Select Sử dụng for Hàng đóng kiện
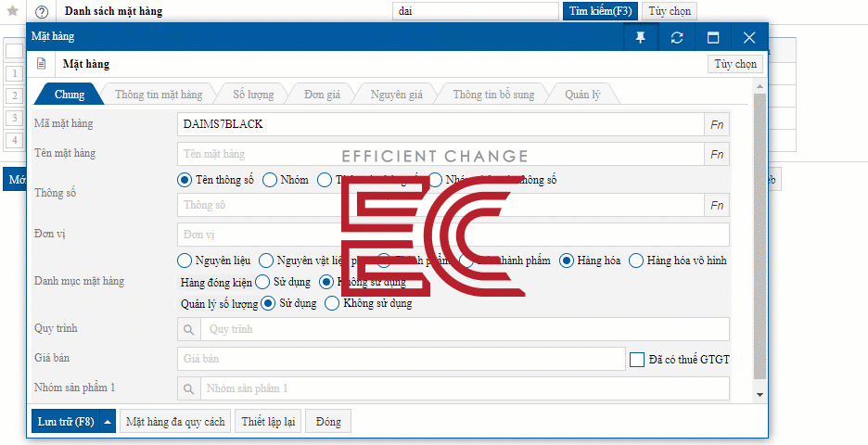The height and width of the screenshot is (445, 868). [x=262, y=282]
